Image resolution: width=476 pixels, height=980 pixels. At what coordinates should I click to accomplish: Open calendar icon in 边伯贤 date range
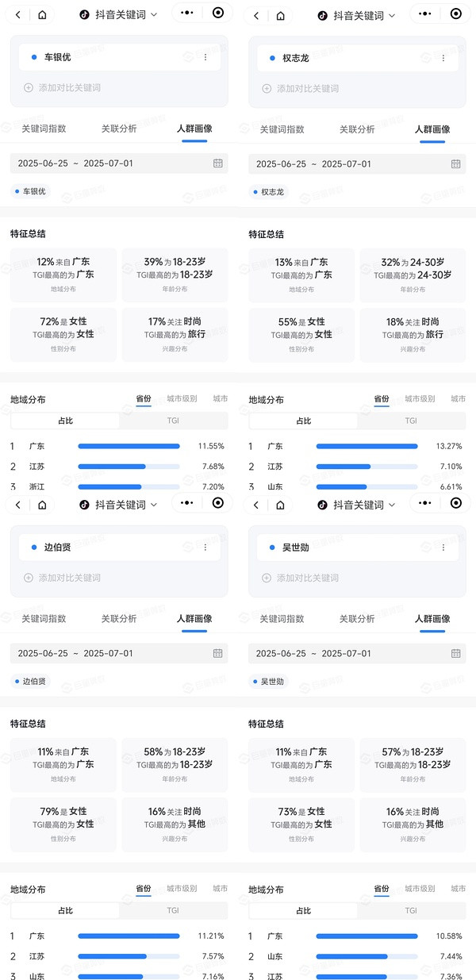pos(218,653)
